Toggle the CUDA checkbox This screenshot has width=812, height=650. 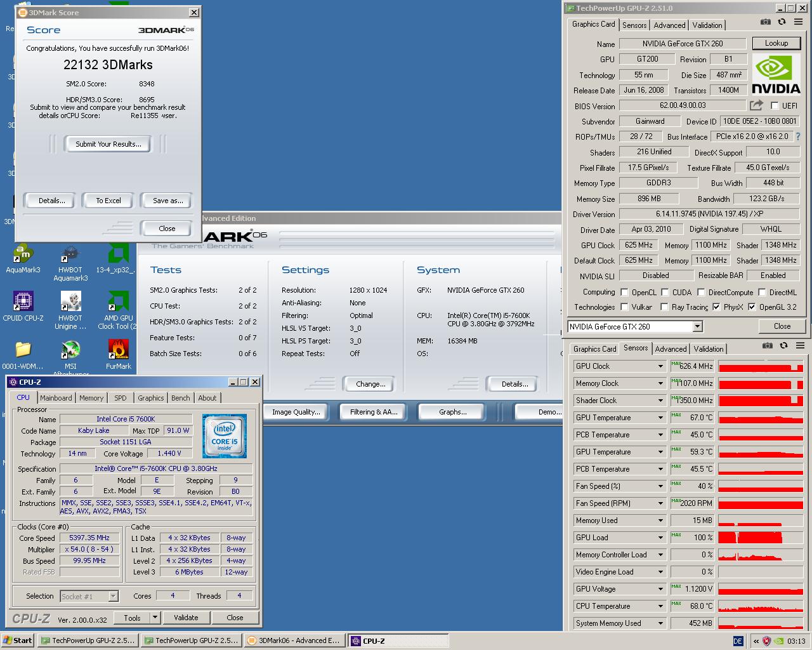click(665, 293)
